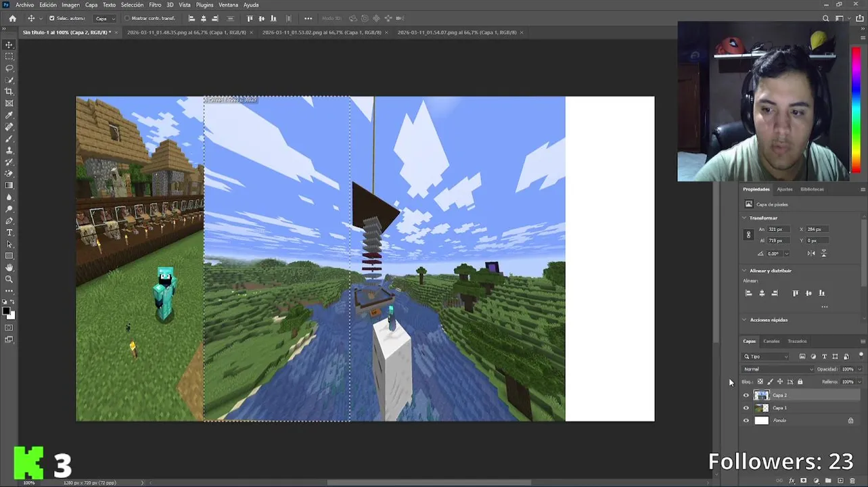Select the Frame tool
Viewport: 868px width, 487px height.
(x=9, y=103)
